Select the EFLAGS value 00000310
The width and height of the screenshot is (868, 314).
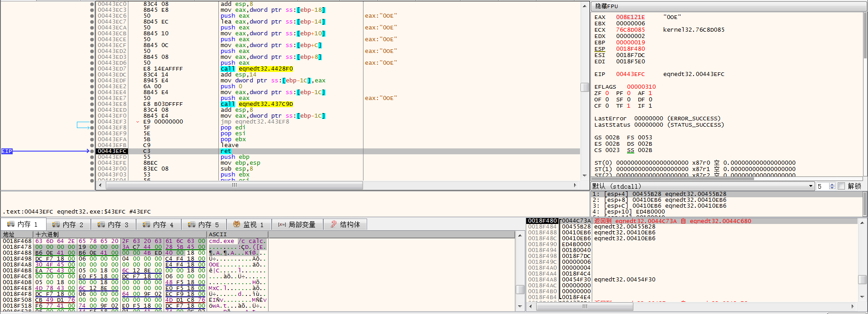tap(641, 87)
